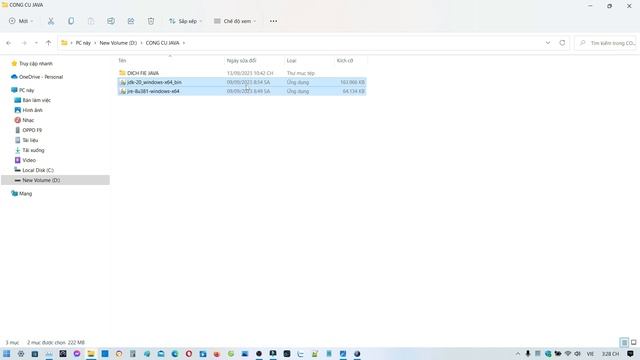Open 'Tải xuống' in the sidebar
This screenshot has height=360, width=640.
[33, 150]
